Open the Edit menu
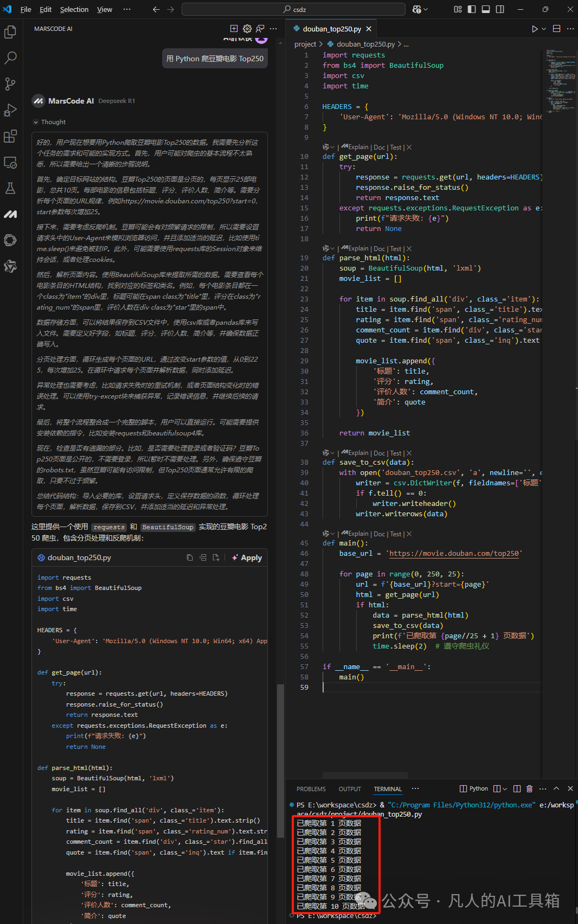The image size is (578, 924). [x=46, y=9]
